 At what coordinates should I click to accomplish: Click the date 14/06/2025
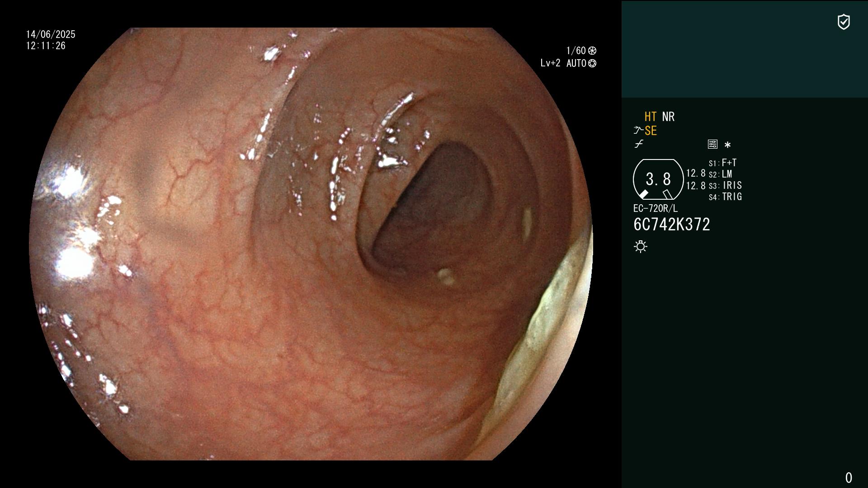(51, 34)
